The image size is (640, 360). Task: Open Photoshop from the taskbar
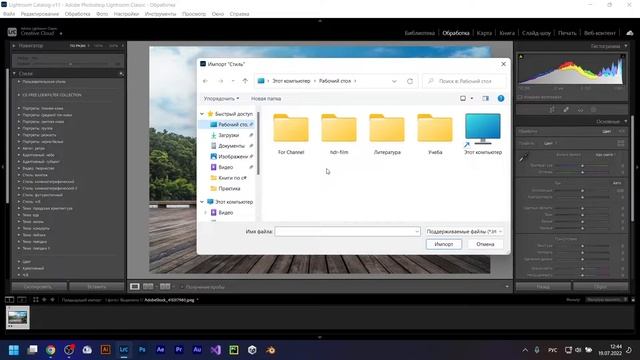click(142, 350)
